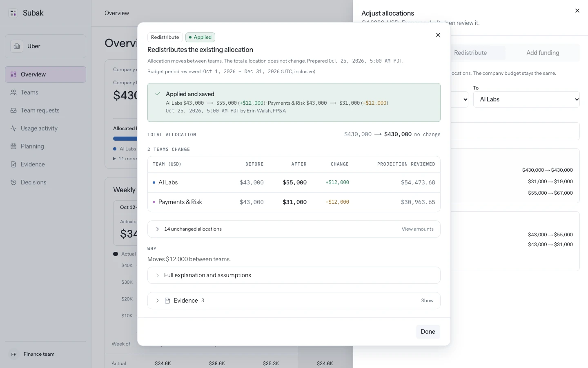Open Evidence in the sidebar
Viewport: 588px width, 368px height.
coord(45,164)
